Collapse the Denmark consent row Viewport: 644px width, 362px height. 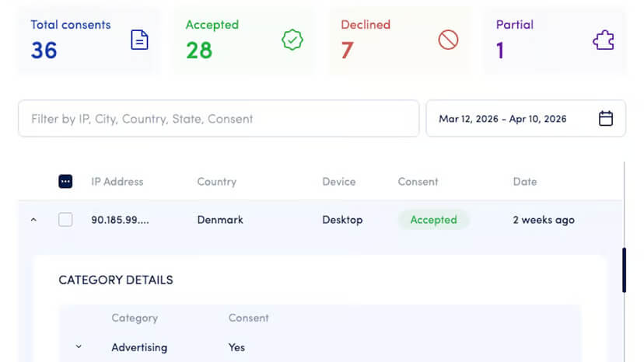coord(33,220)
